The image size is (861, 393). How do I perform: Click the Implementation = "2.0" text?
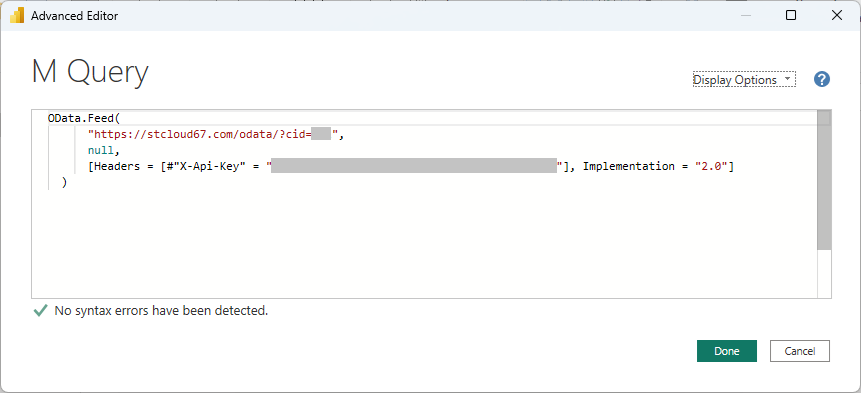tap(655, 166)
